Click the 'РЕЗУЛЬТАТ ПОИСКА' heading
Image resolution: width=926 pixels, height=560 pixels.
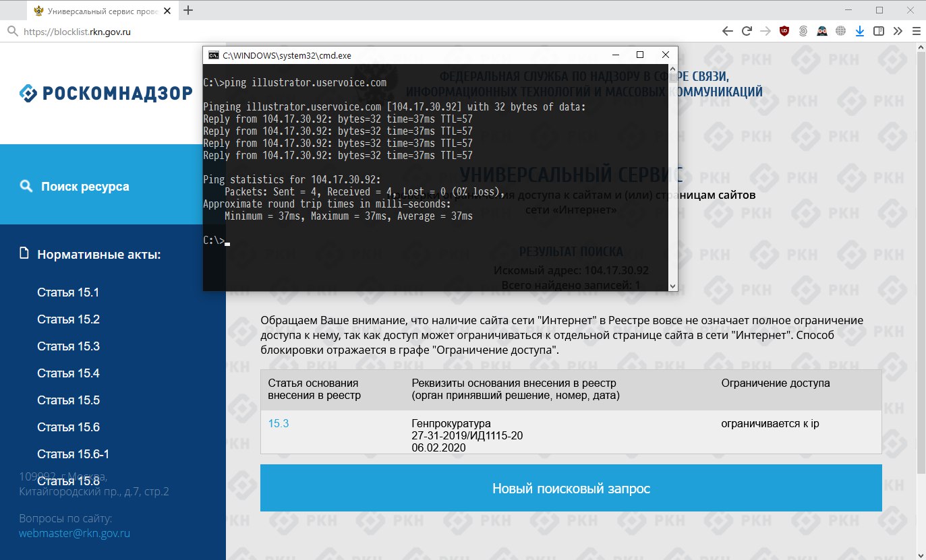point(571,251)
